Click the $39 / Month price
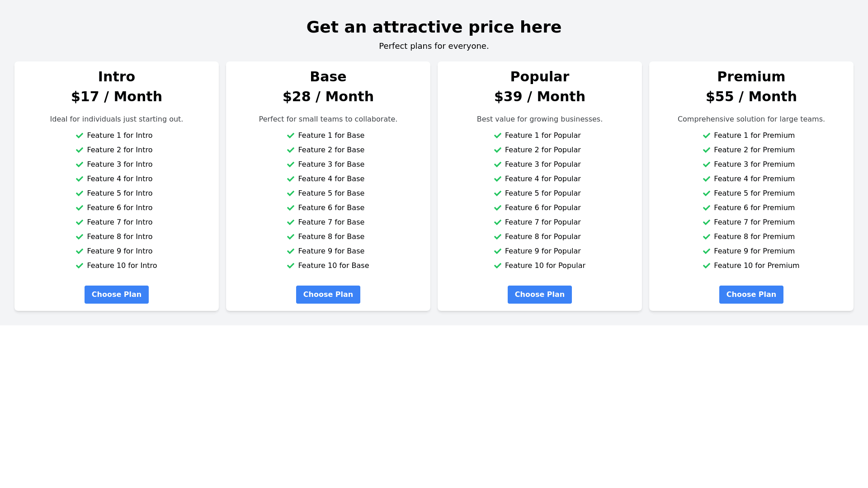The width and height of the screenshot is (868, 488). [x=540, y=97]
